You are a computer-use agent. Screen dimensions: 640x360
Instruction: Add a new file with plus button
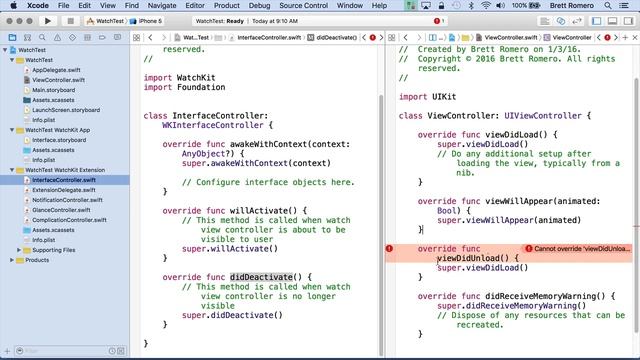(x=7, y=351)
